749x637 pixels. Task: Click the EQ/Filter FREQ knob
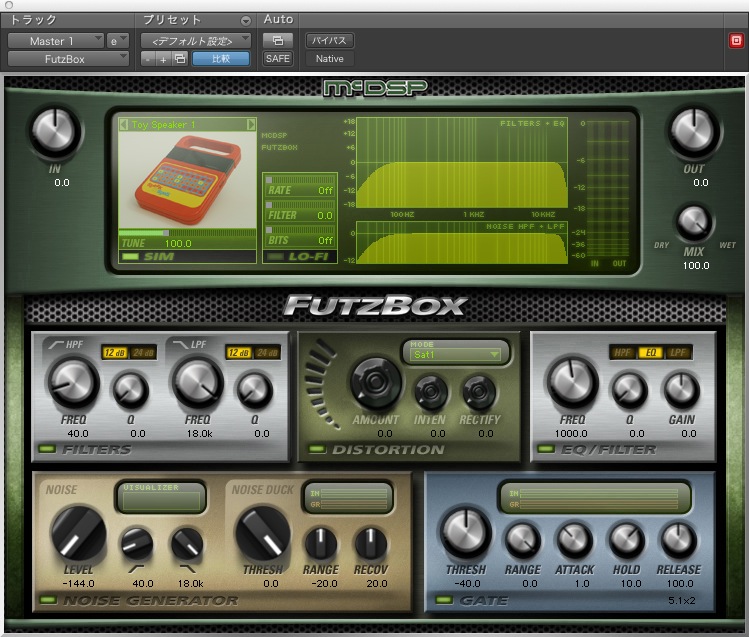click(572, 383)
